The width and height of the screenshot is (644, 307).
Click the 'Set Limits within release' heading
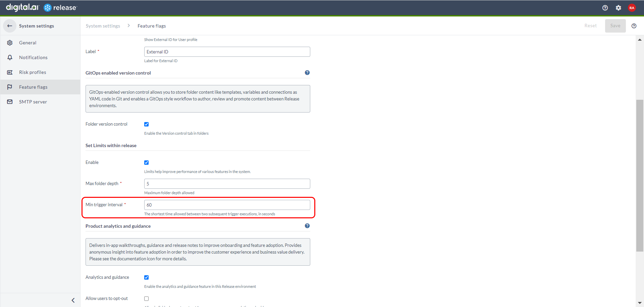pos(111,145)
